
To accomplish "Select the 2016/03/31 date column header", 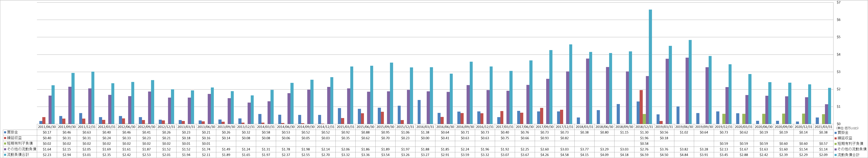I will pos(425,127).
